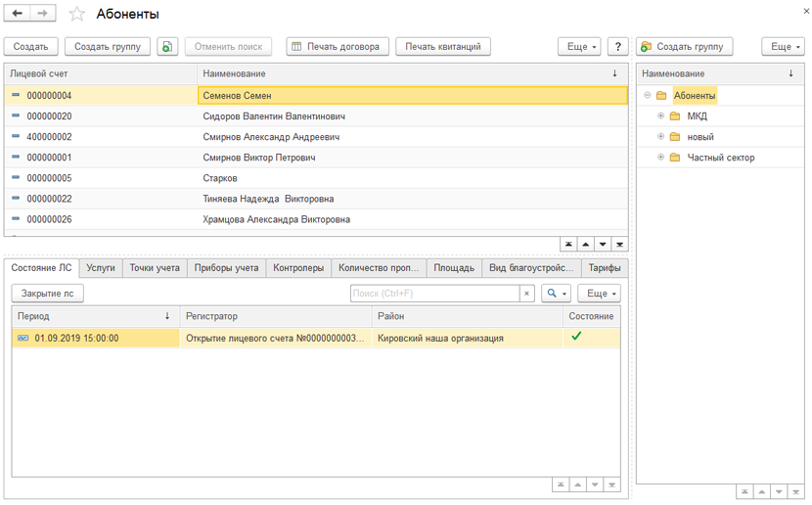Click the green copy-document icon beside Создать группу
Image resolution: width=812 pixels, height=505 pixels.
(167, 47)
